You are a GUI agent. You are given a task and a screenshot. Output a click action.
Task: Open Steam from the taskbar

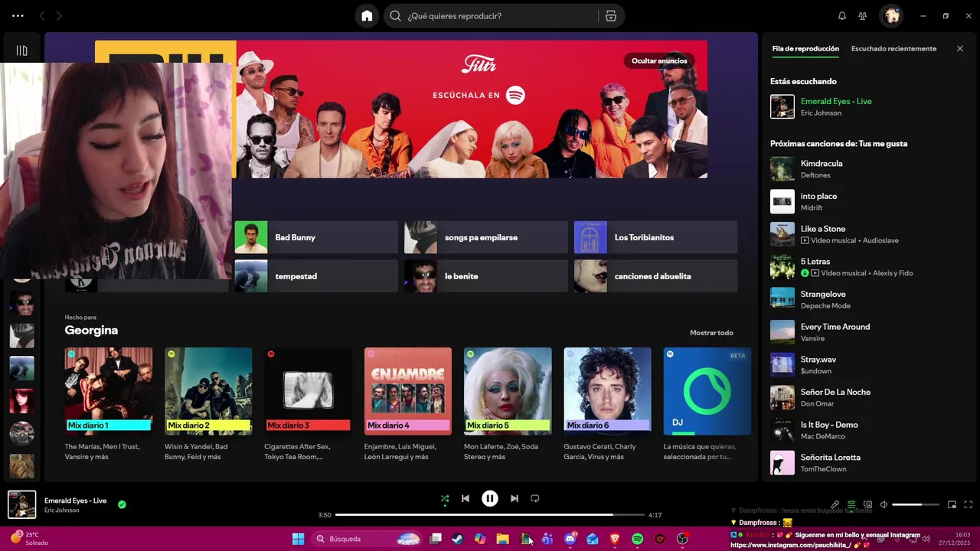click(x=458, y=539)
